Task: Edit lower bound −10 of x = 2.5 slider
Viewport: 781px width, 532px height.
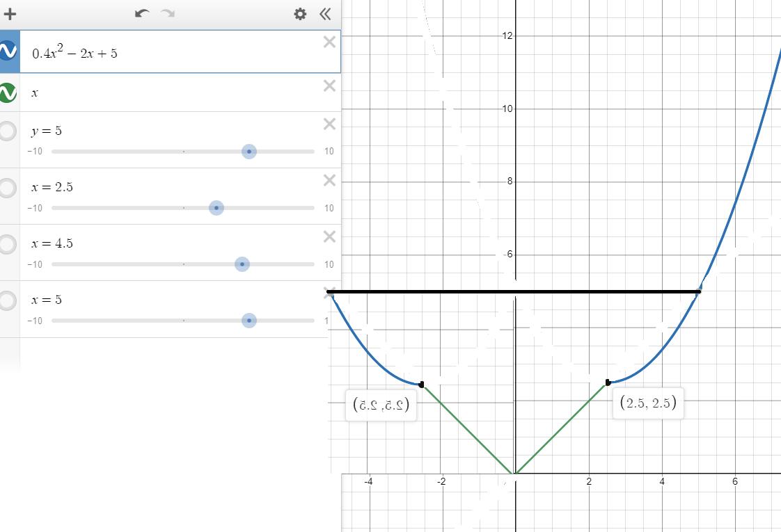Action: click(35, 208)
